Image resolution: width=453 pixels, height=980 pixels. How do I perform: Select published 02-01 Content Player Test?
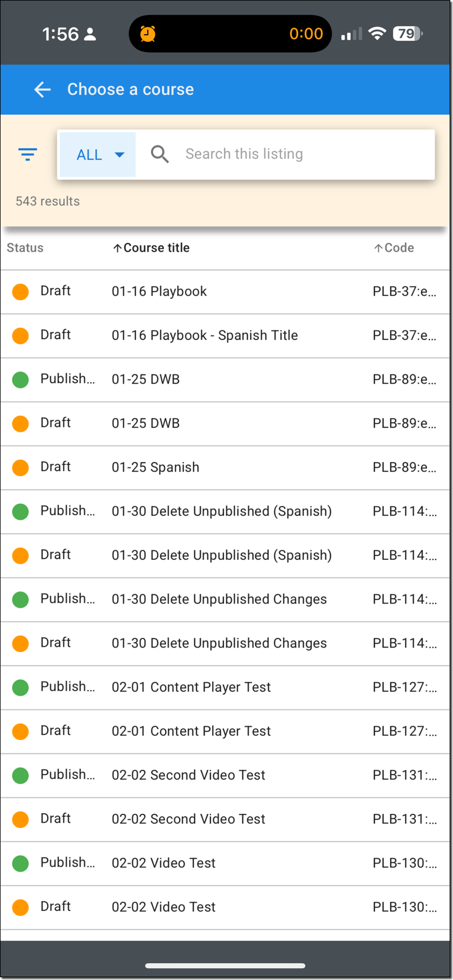click(191, 687)
